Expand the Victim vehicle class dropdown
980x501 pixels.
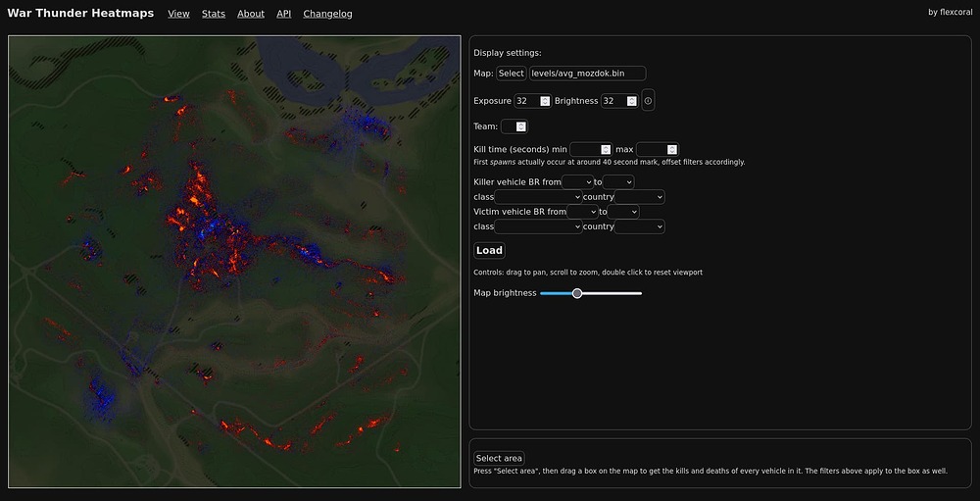pyautogui.click(x=539, y=226)
